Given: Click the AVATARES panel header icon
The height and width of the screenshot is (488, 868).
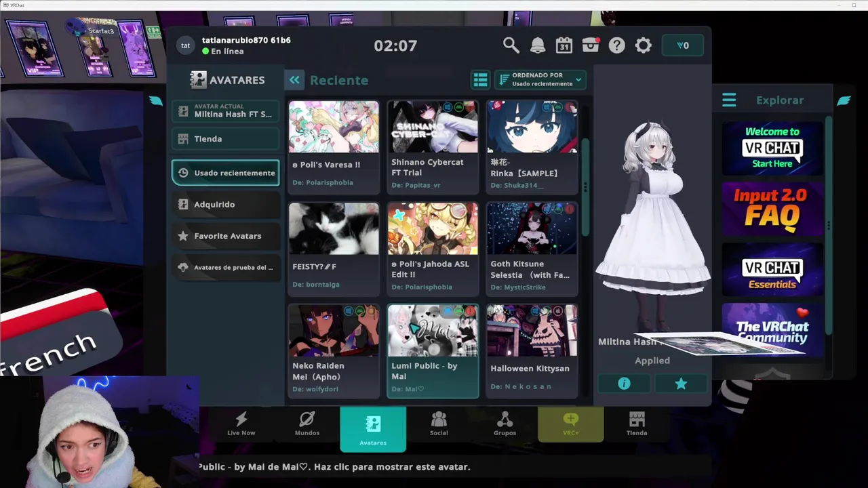Looking at the screenshot, I should [198, 80].
